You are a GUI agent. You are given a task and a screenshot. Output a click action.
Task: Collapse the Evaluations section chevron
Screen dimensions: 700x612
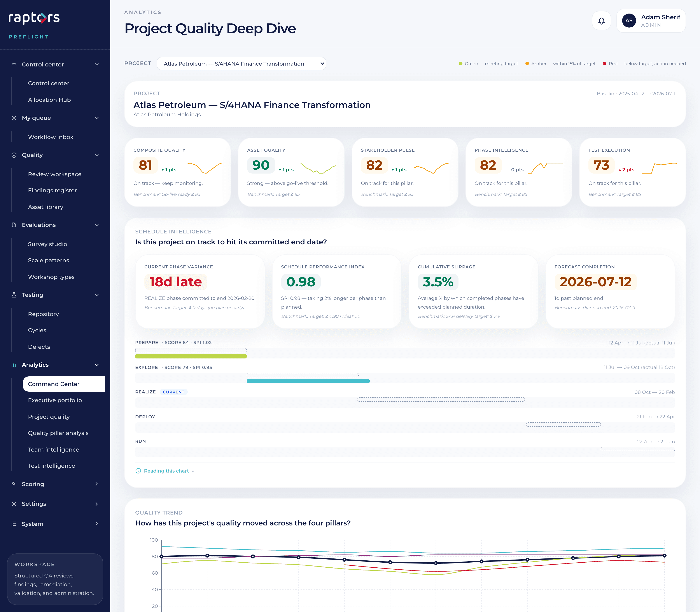[97, 225]
